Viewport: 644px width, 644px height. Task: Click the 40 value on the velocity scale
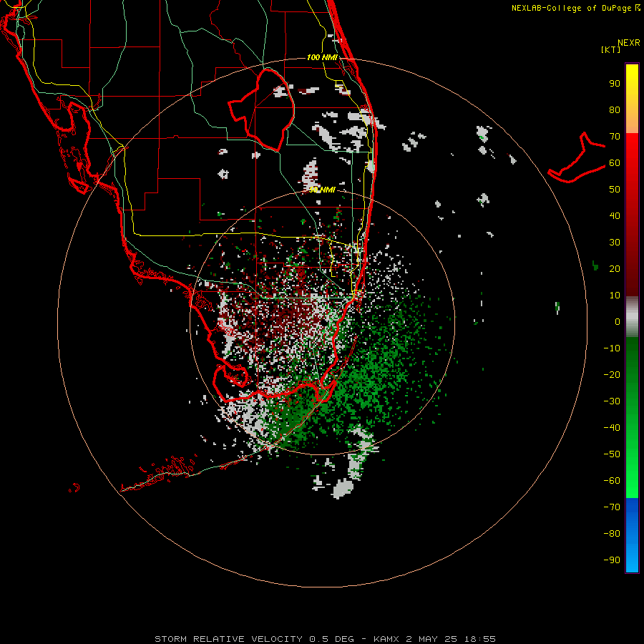[x=615, y=215]
